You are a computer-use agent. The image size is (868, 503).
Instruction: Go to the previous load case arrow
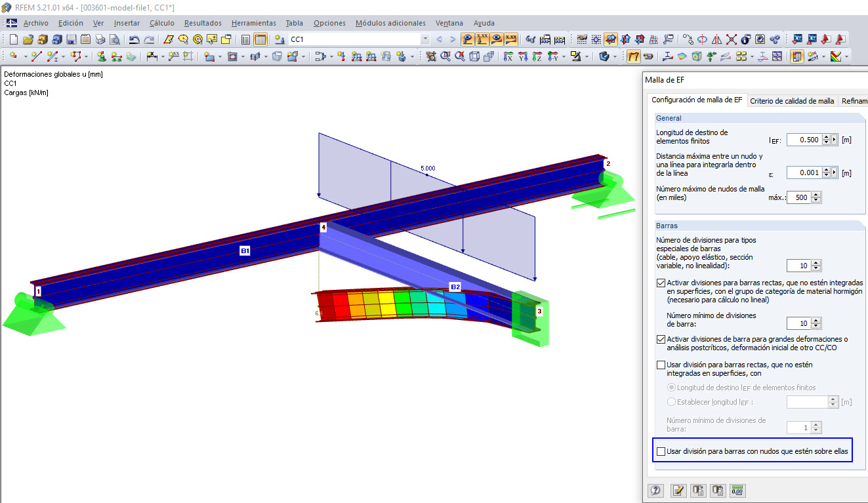click(x=440, y=39)
